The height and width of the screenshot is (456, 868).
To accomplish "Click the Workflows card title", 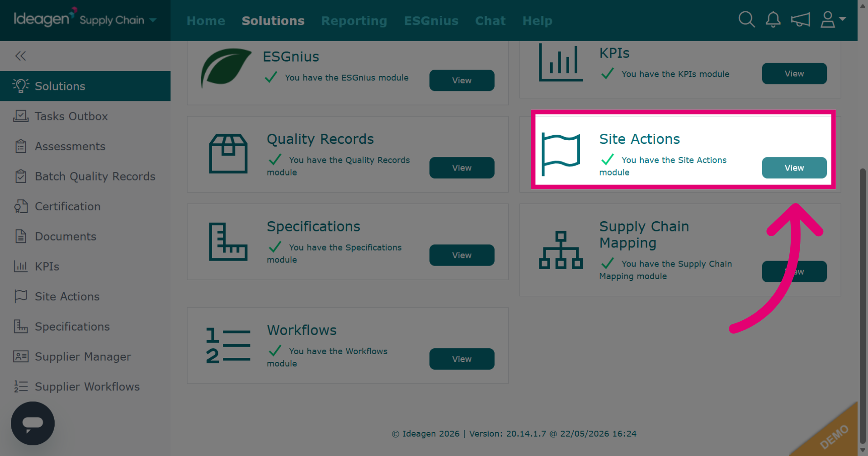I will coord(302,330).
